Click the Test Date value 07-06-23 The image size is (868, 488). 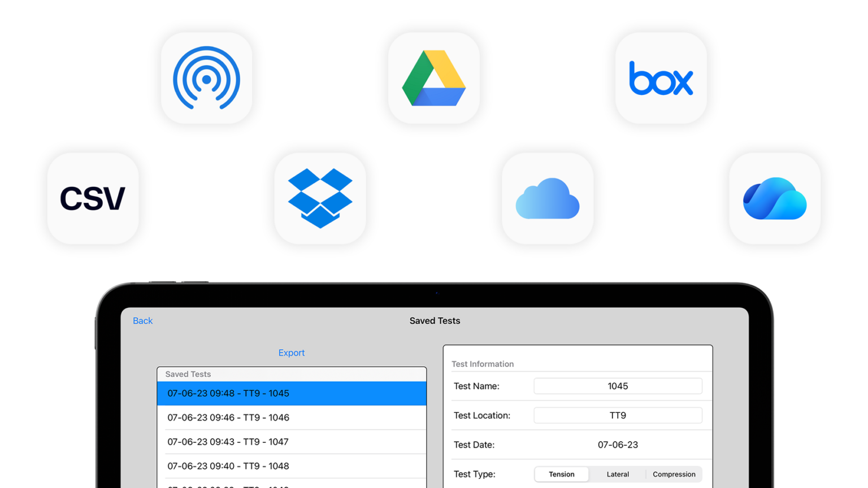(618, 445)
